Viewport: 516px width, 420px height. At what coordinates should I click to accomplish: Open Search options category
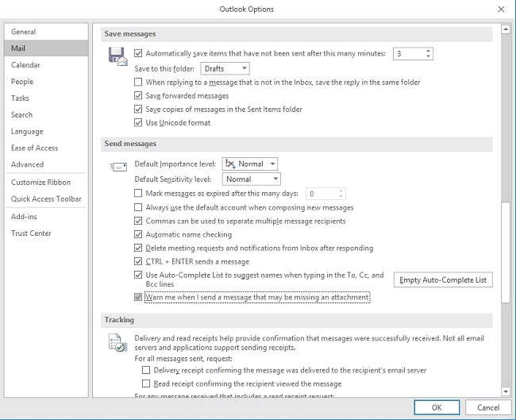pyautogui.click(x=46, y=114)
